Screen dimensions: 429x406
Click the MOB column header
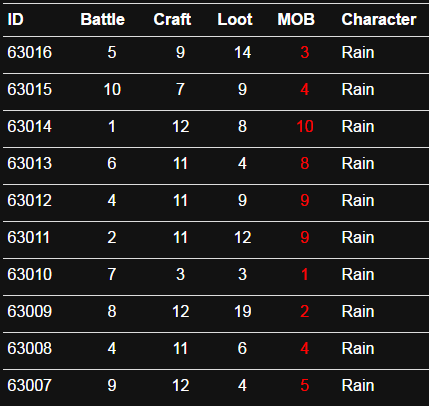pos(296,19)
